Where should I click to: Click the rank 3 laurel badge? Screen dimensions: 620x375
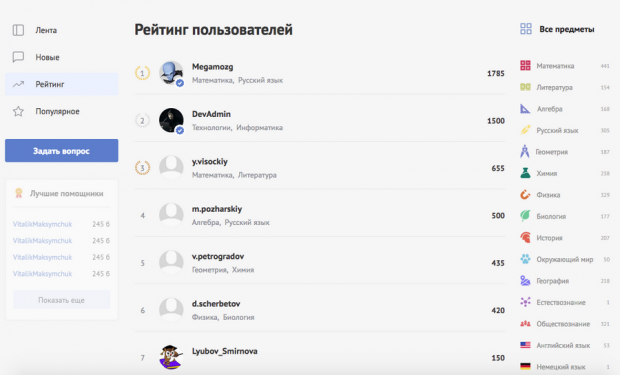tap(142, 168)
